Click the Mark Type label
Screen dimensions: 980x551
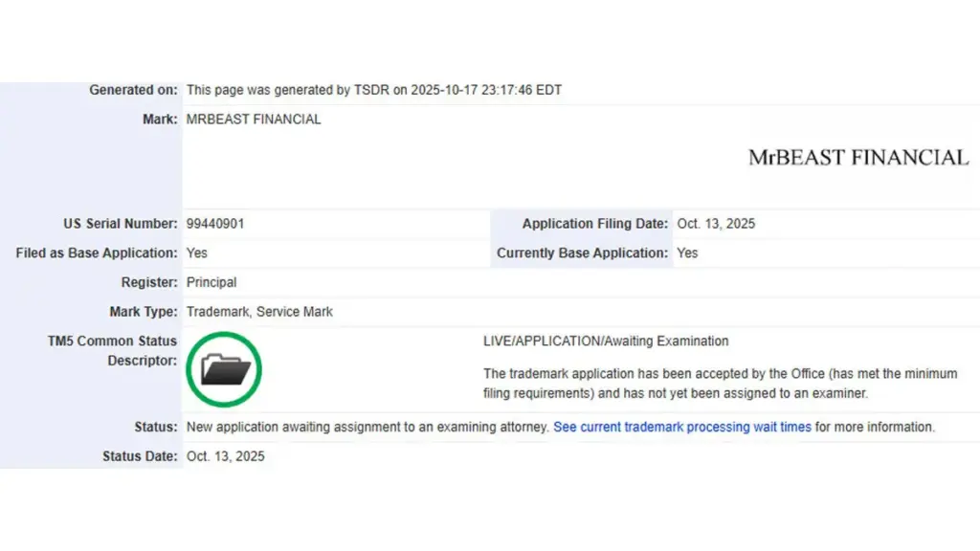[x=143, y=312]
